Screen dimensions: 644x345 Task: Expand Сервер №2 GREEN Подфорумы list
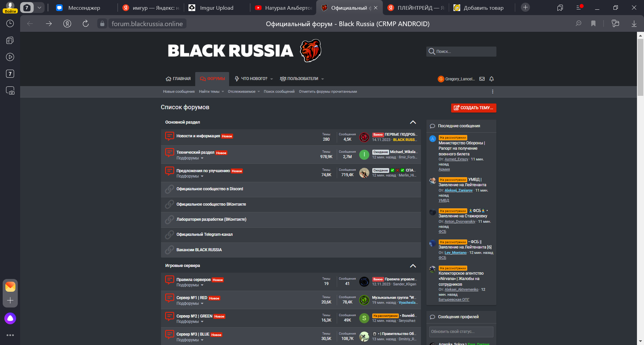190,322
